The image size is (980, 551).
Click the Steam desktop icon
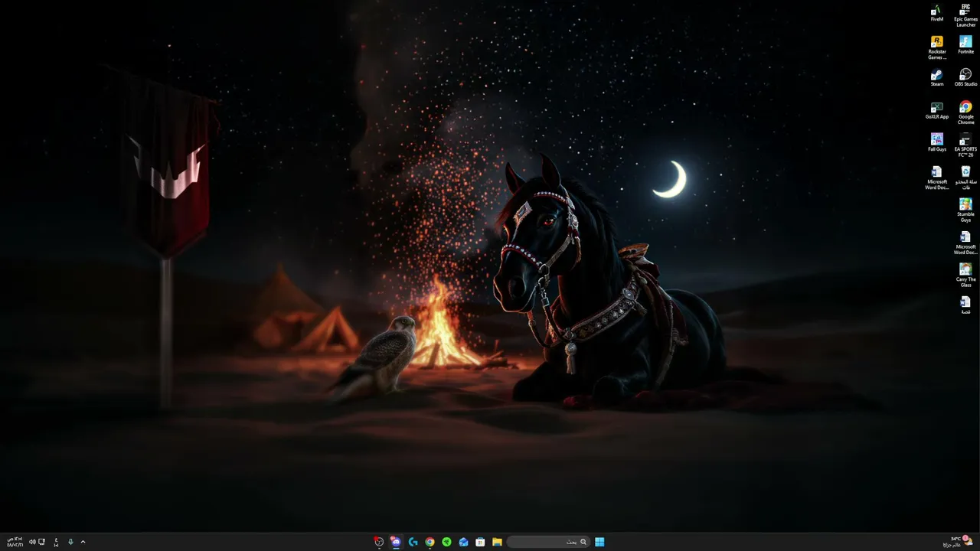pyautogui.click(x=936, y=78)
